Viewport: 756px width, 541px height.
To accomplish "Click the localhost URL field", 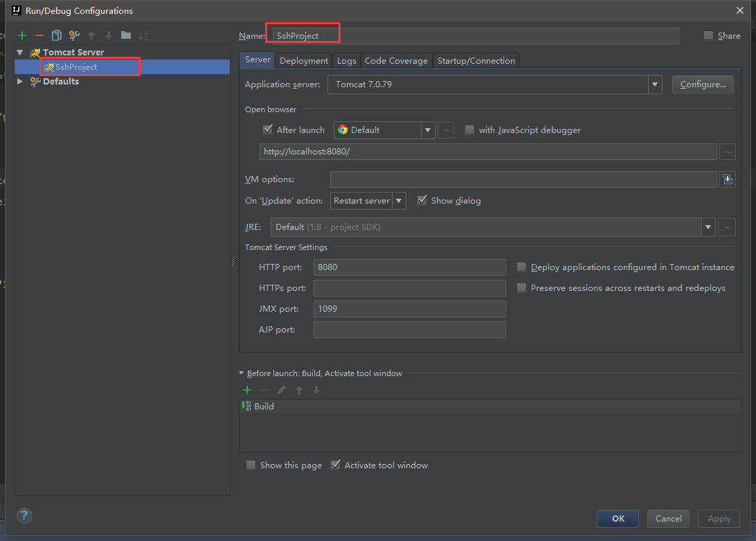I will pos(488,152).
